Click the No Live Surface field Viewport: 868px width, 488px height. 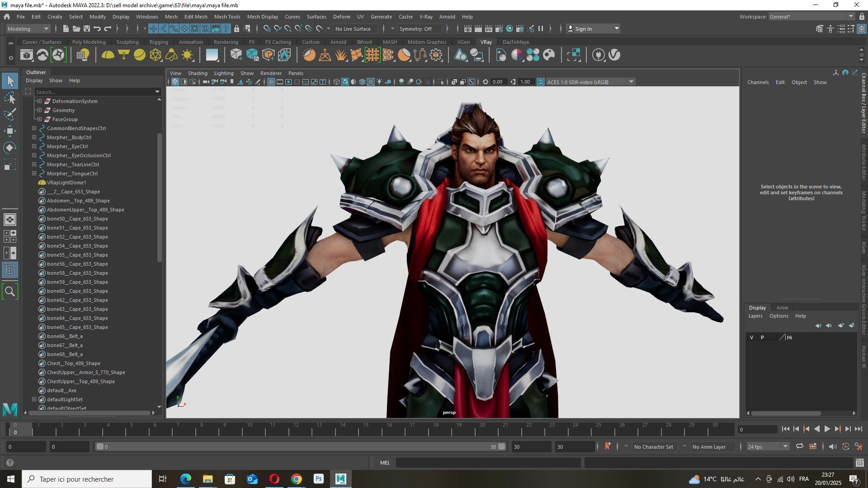pos(355,29)
